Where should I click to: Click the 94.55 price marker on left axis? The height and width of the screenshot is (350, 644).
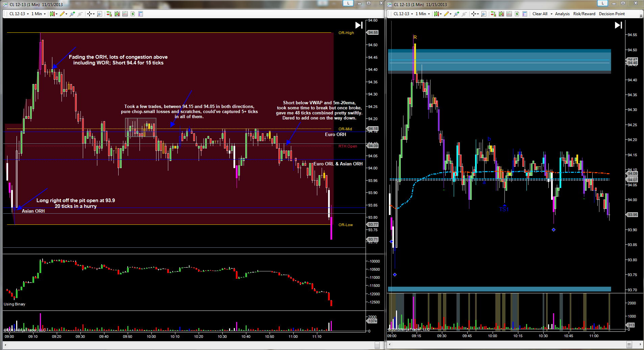click(x=373, y=32)
